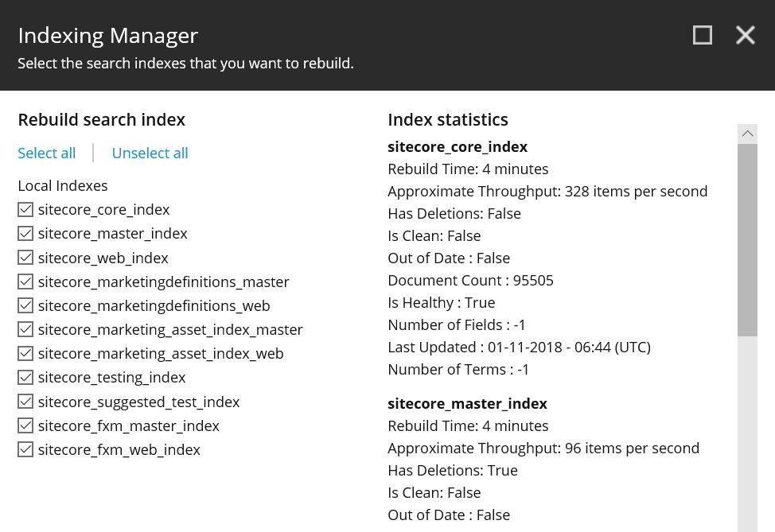The width and height of the screenshot is (775, 532).
Task: Click the Index statistics scrollbar thumb
Action: tap(747, 240)
